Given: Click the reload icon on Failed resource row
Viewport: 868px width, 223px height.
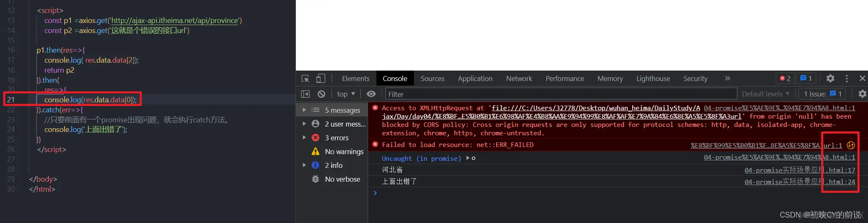Looking at the screenshot, I should pos(850,145).
